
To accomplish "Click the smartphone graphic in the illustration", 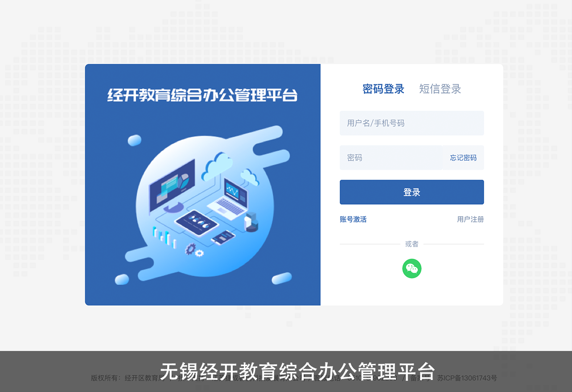I will tap(223, 237).
